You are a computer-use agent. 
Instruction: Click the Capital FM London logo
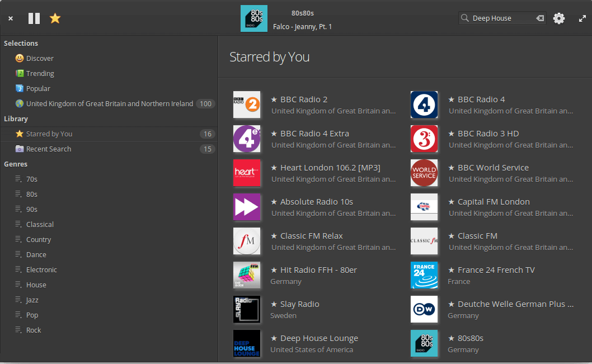coord(424,207)
